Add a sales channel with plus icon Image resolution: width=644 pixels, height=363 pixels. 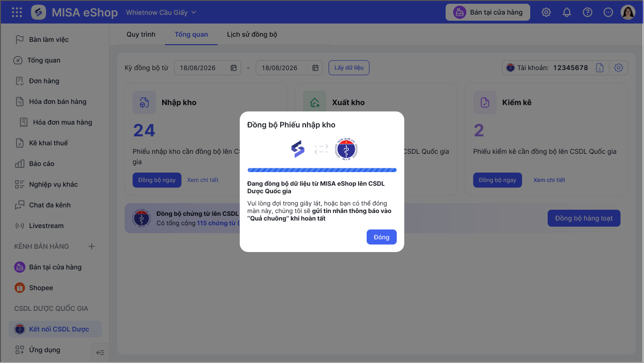click(92, 246)
